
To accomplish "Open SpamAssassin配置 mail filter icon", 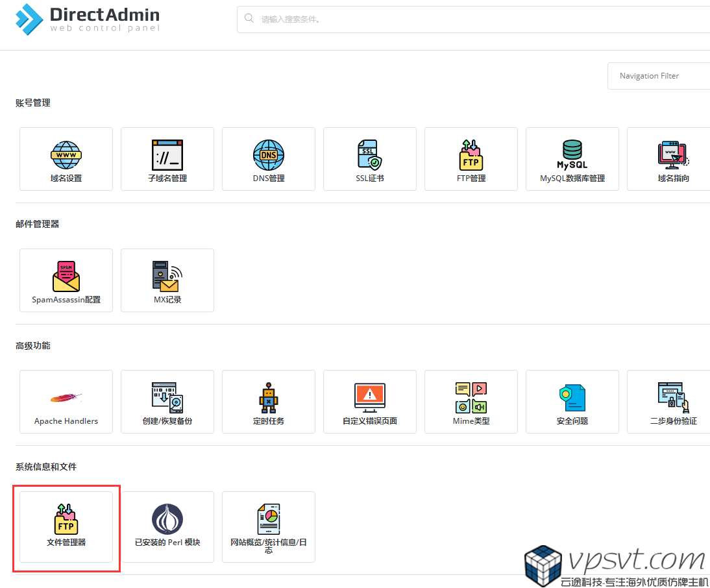I will pyautogui.click(x=66, y=278).
